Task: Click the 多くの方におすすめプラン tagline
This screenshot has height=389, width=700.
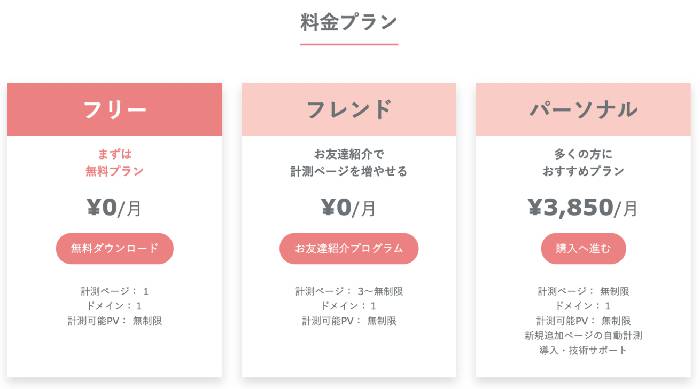Action: pyautogui.click(x=583, y=163)
